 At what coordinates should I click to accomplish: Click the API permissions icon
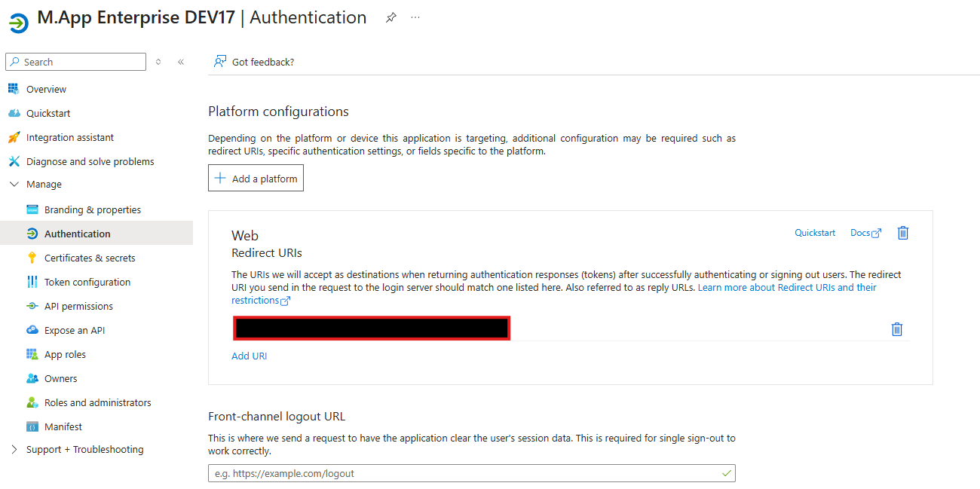[32, 306]
